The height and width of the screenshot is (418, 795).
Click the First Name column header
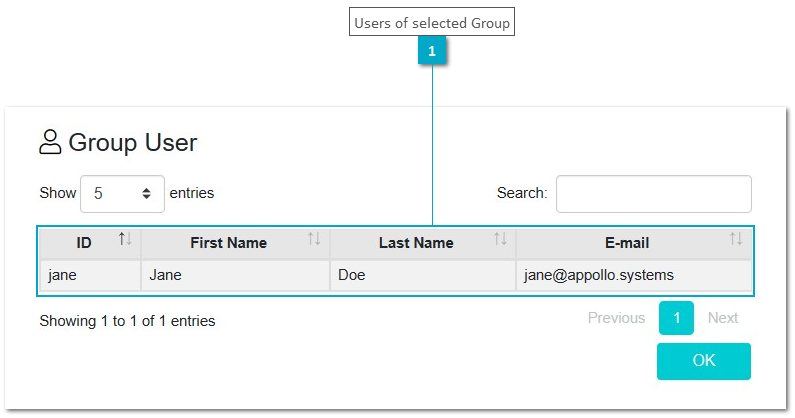(x=236, y=243)
